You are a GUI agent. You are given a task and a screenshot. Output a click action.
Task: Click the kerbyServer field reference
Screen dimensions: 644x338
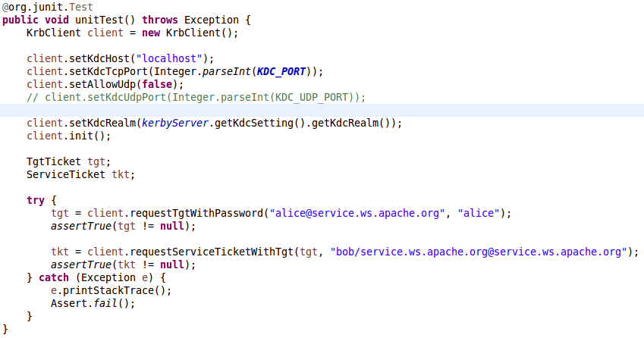click(175, 123)
